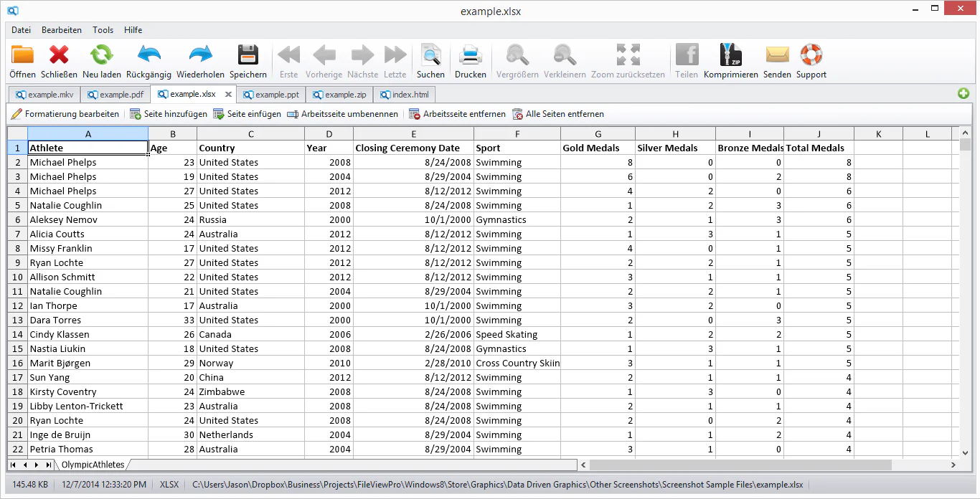Screen dimensions: 980x499
Task: Select column F header
Action: tap(517, 134)
